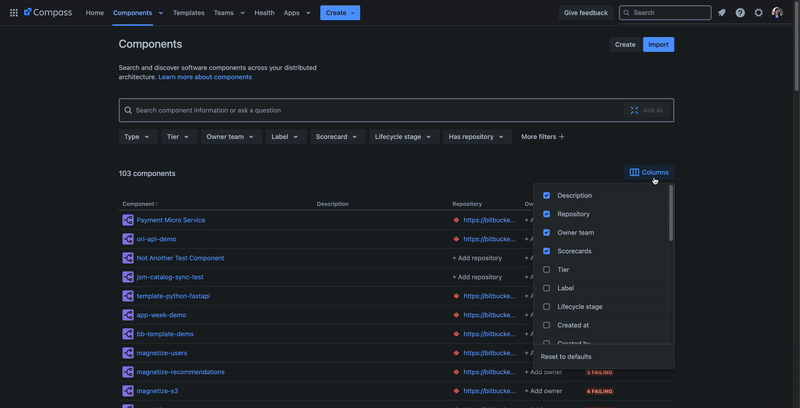Enable the Tier column checkbox
This screenshot has height=408, width=800.
point(546,269)
